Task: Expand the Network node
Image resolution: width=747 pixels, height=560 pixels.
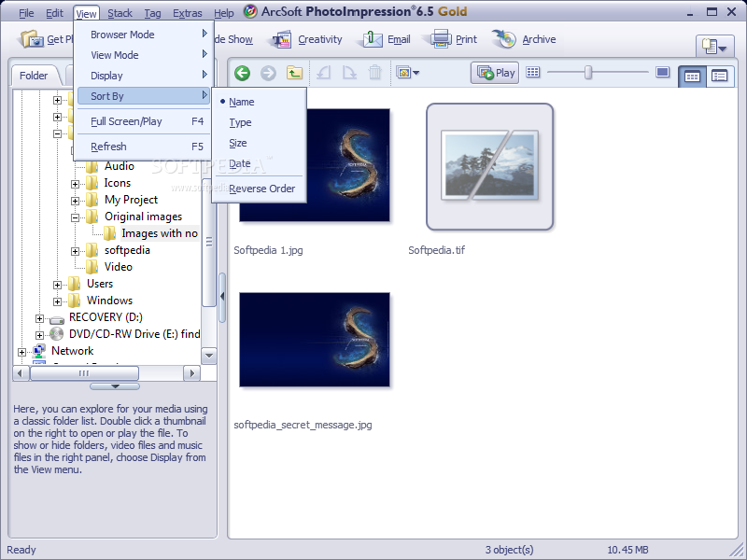Action: 21,352
